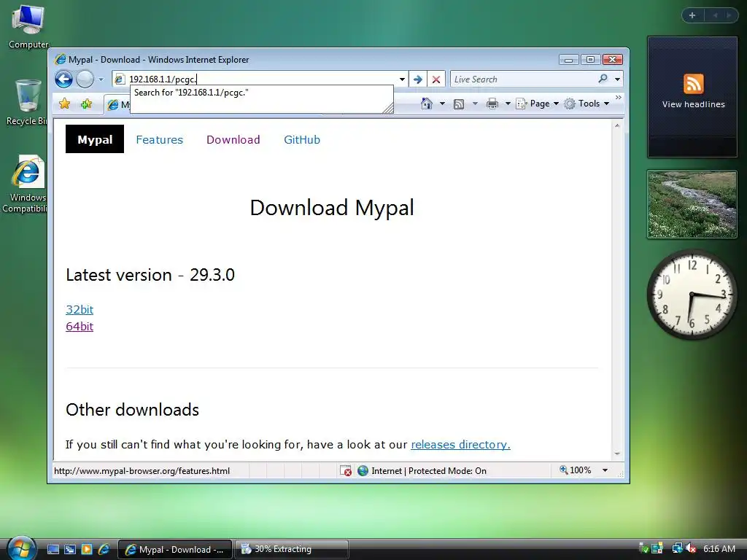Click Show Desktop quick launch icon
The height and width of the screenshot is (560, 747).
[x=53, y=550]
